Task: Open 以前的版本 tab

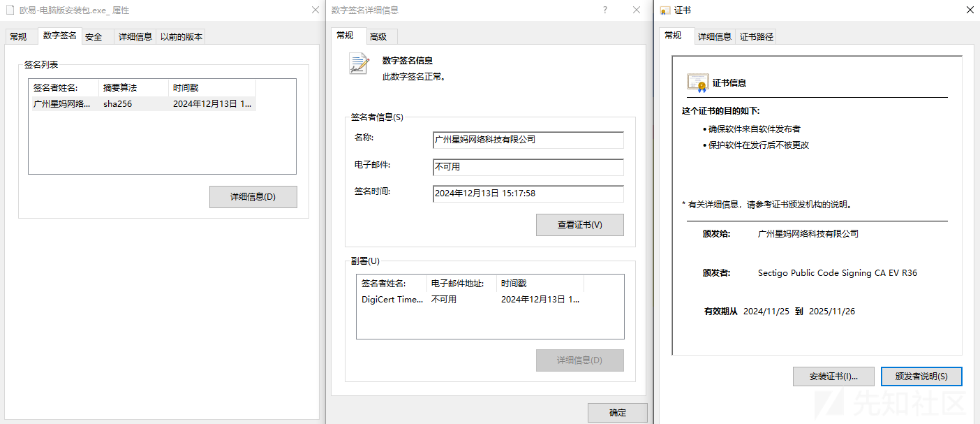Action: [181, 37]
